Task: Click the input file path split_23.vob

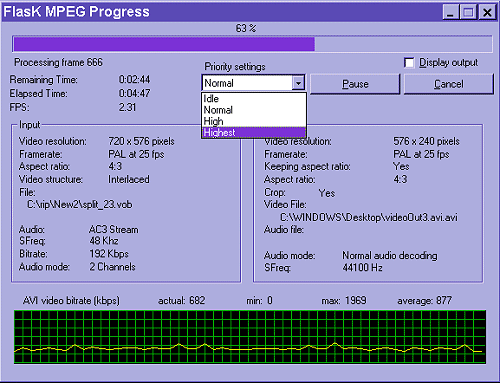Action: click(x=80, y=204)
